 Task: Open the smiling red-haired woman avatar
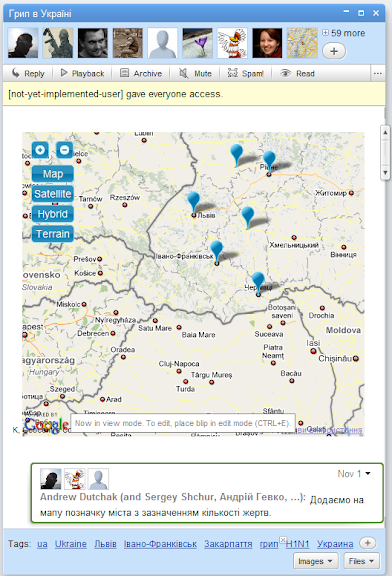click(267, 43)
